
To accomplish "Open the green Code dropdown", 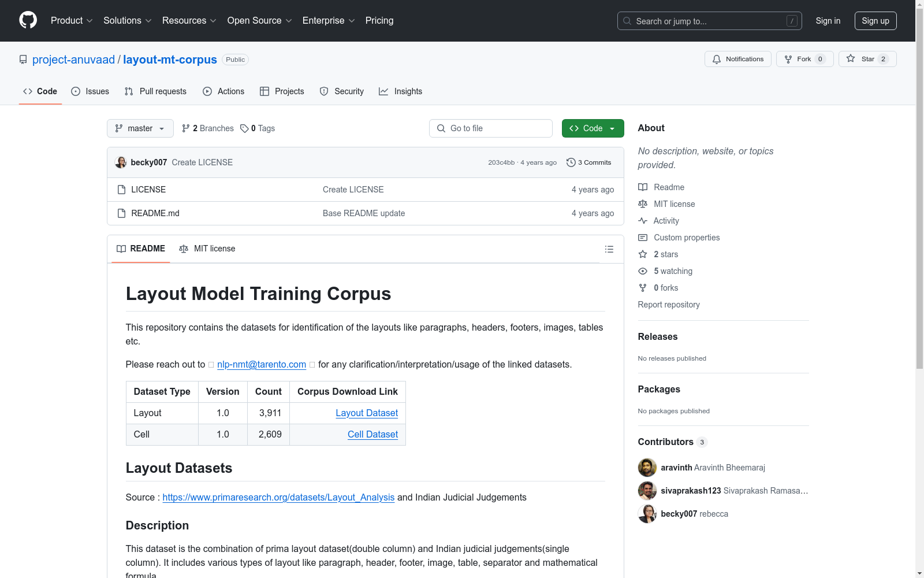I will [593, 128].
